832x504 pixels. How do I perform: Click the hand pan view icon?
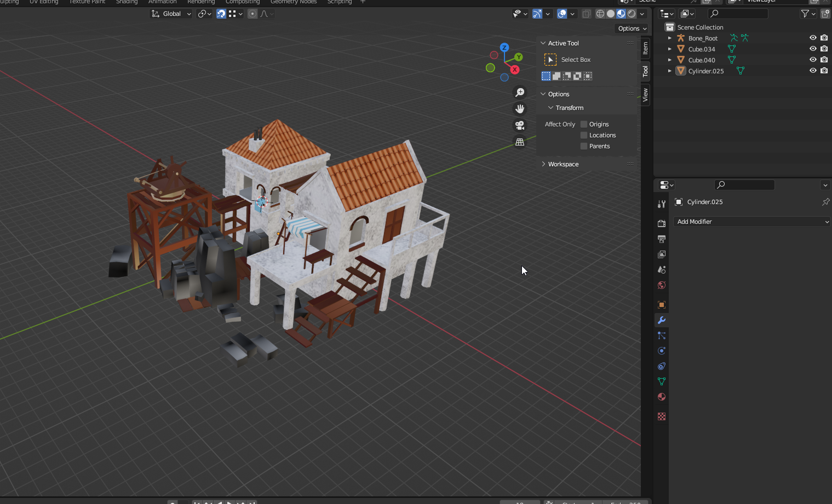[x=519, y=109]
